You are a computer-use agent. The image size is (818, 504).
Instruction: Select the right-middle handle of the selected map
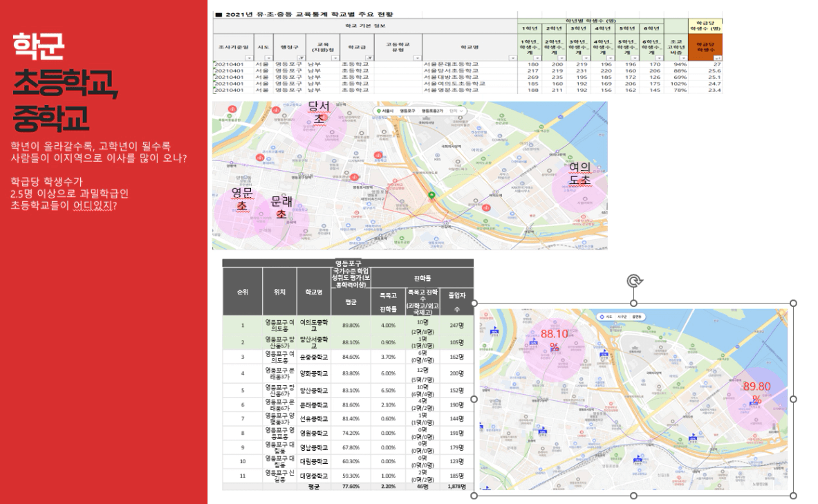coord(794,399)
